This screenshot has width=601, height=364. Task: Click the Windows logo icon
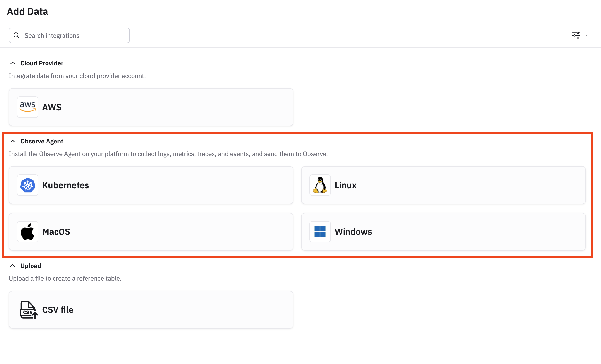pos(320,232)
